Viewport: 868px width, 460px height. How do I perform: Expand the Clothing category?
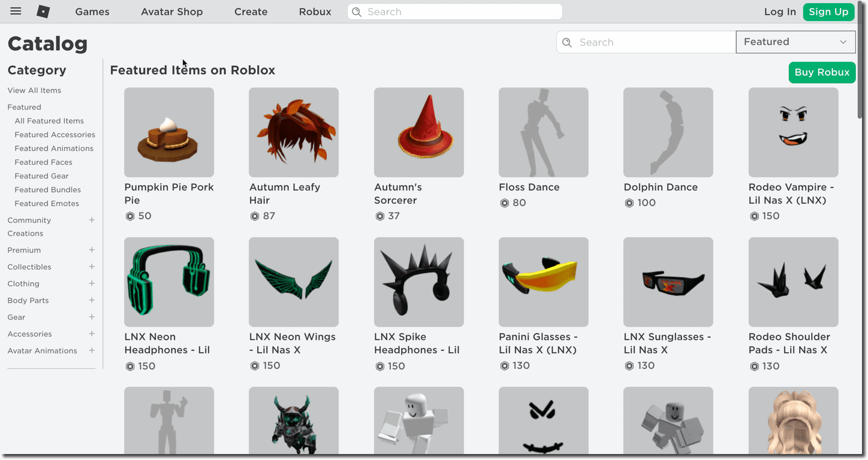tap(92, 283)
